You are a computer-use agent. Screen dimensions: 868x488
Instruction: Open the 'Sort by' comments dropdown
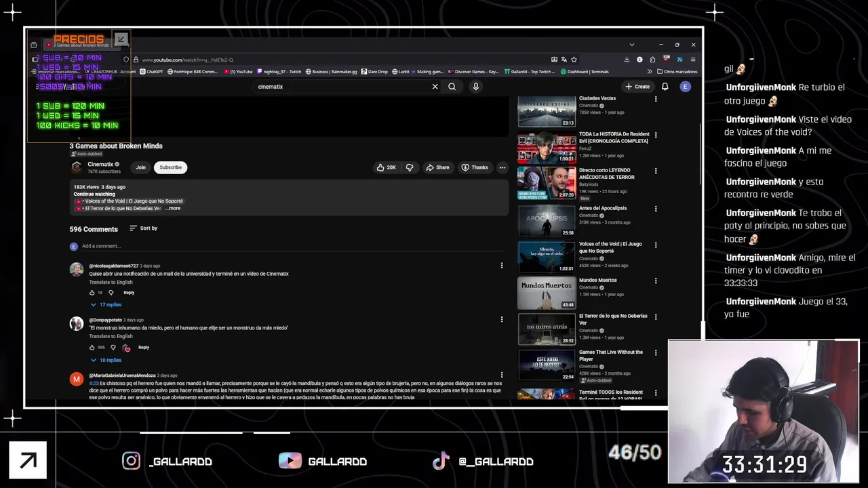tap(144, 228)
